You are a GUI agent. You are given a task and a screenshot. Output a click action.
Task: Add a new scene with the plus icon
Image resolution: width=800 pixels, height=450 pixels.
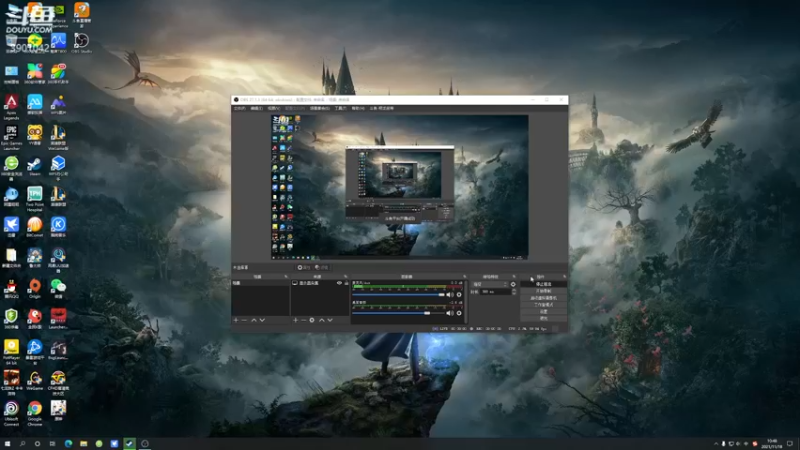[236, 320]
